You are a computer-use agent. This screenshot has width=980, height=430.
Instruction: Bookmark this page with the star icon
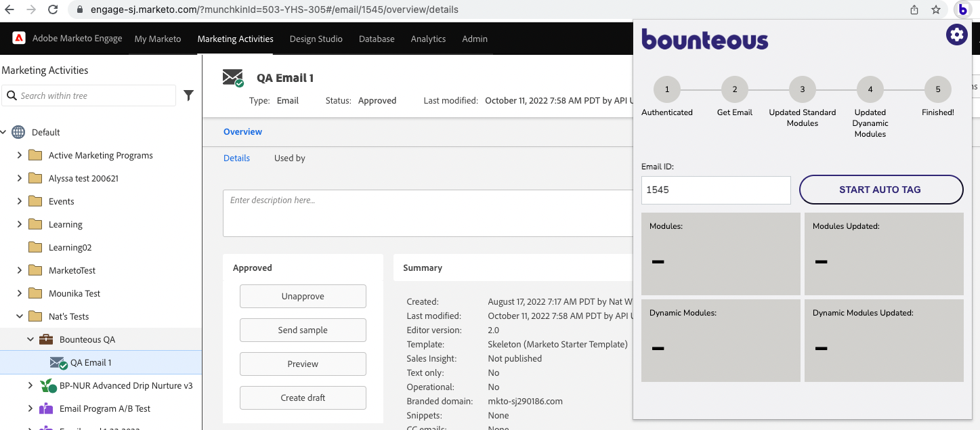coord(936,9)
